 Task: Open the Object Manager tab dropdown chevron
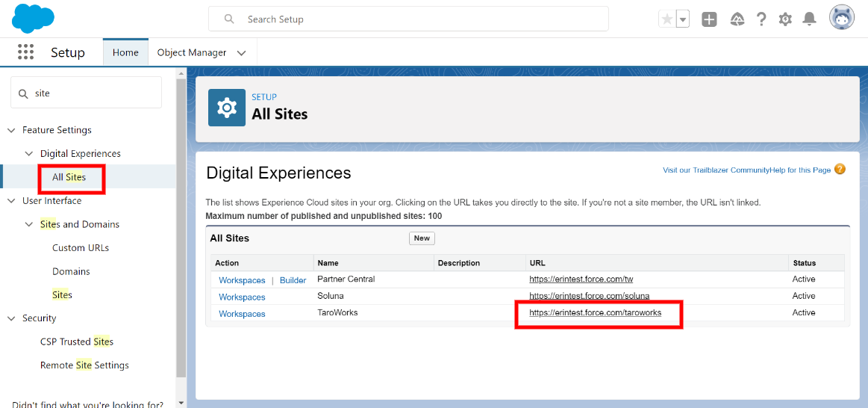(241, 52)
